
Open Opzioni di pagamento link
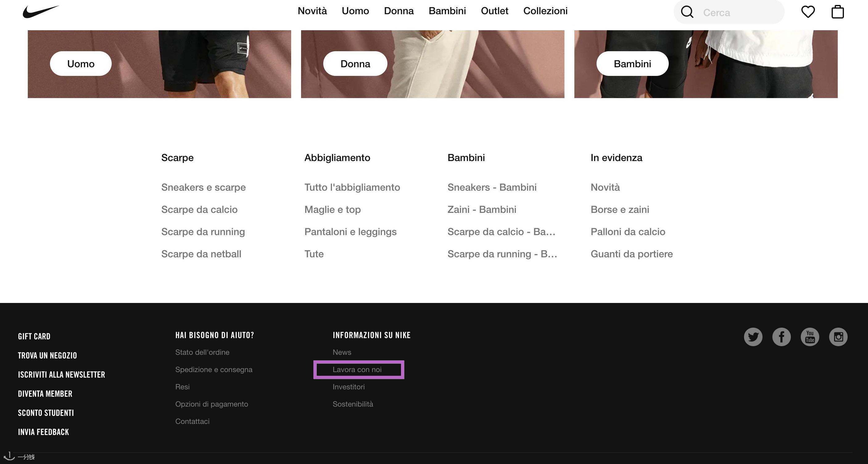(x=212, y=404)
